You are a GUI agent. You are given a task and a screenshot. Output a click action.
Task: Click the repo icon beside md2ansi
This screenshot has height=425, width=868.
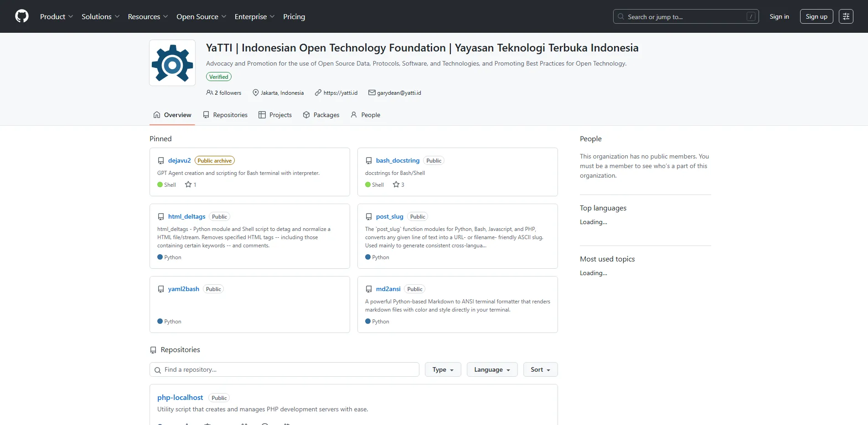(x=369, y=289)
